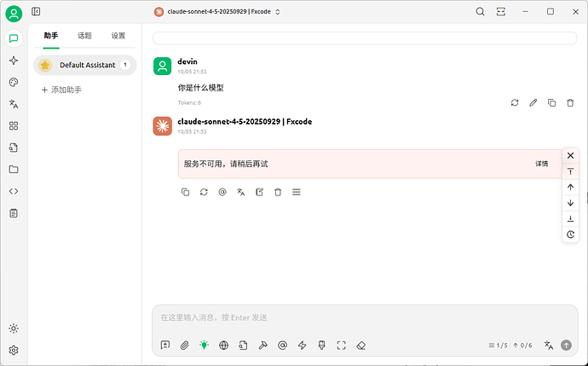The height and width of the screenshot is (366, 588).
Task: Open the model selector claude-sonnet-4-5 dropdown
Action: click(217, 12)
